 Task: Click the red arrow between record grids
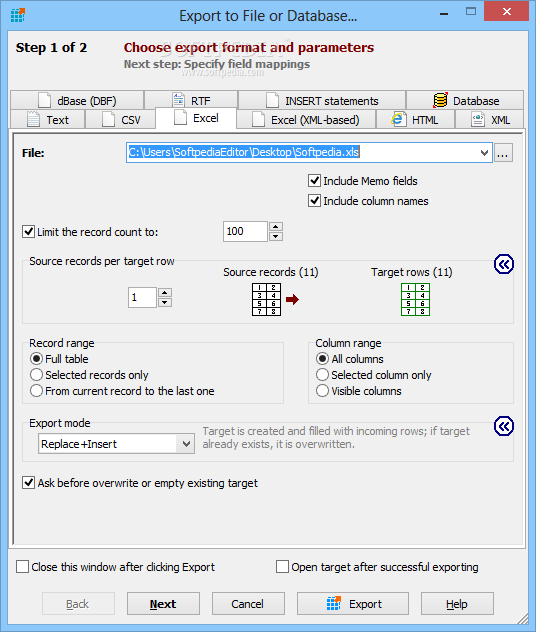pos(292,299)
